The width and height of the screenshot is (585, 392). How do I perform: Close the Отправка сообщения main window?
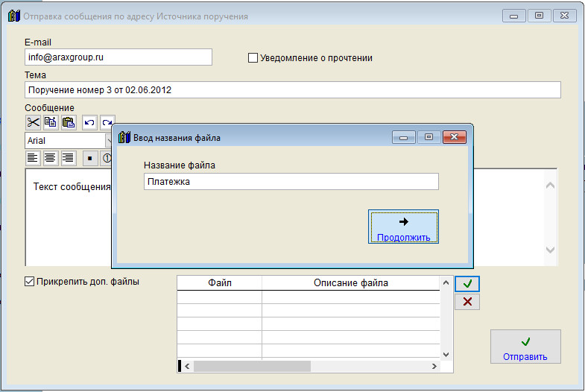point(564,16)
